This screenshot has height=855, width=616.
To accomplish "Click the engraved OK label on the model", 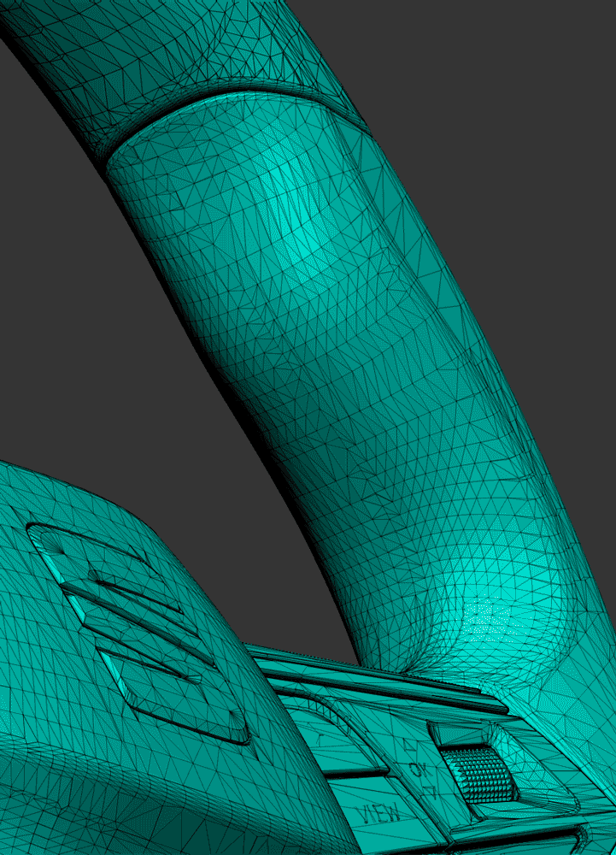I will (420, 769).
